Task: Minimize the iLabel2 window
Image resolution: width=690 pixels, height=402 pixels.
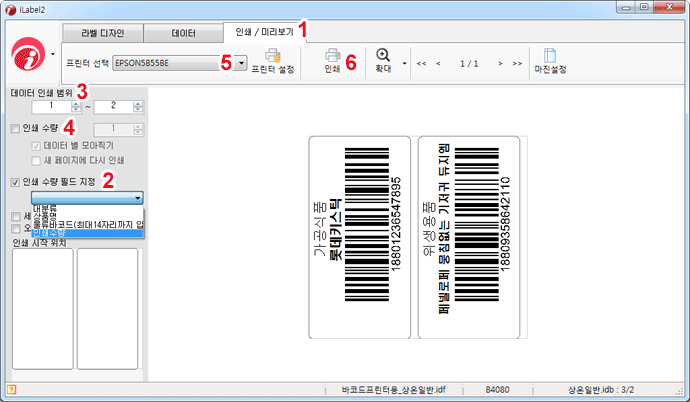Action: click(626, 7)
